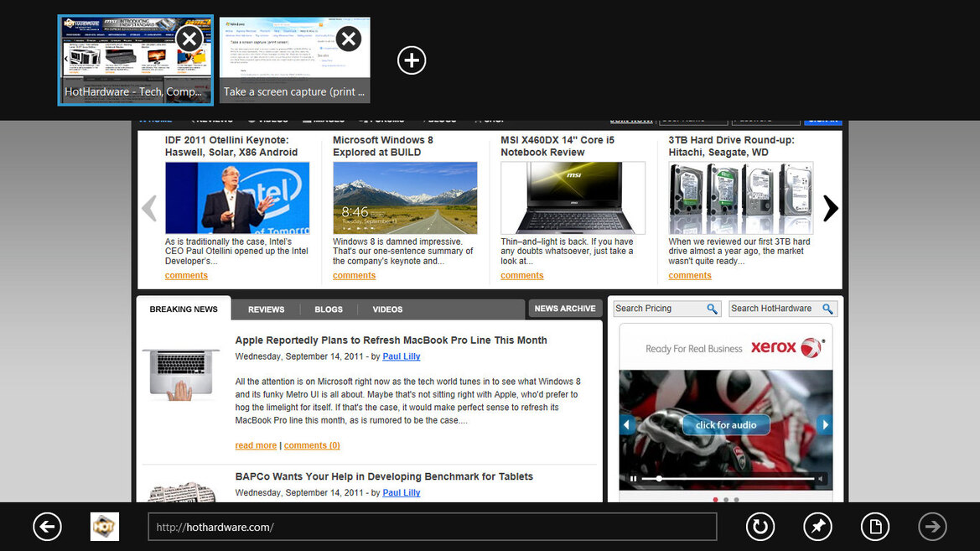Select the Breaking News tab
Image resolution: width=980 pixels, height=551 pixels.
coord(184,309)
